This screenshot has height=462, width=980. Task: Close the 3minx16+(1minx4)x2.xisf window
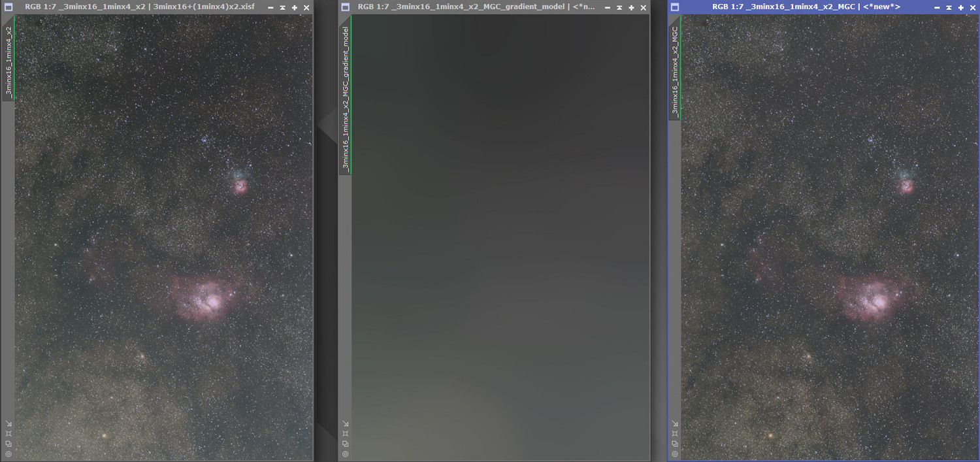[x=306, y=8]
